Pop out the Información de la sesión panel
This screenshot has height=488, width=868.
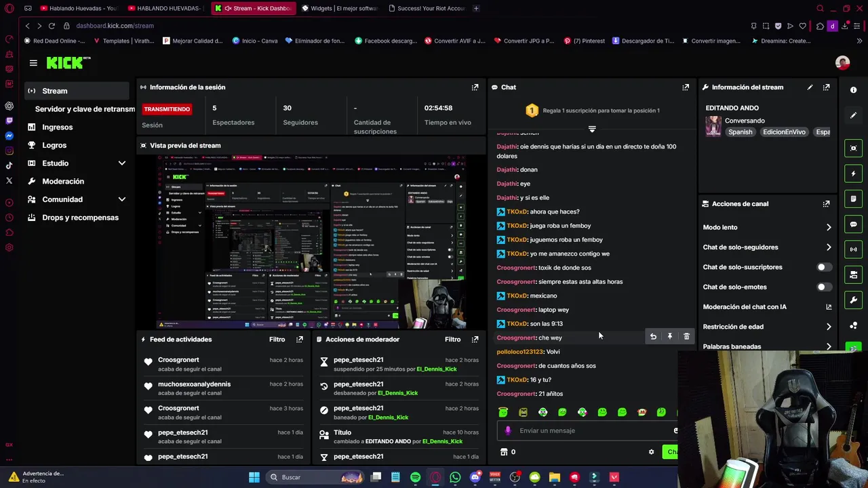[x=475, y=87]
